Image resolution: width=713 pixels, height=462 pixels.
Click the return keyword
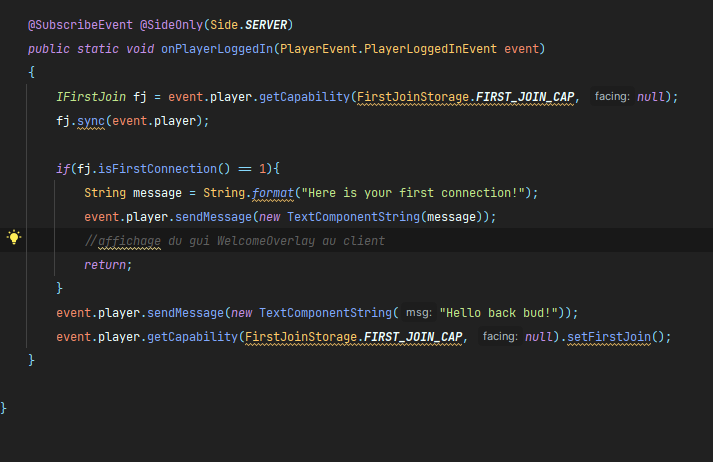point(106,265)
